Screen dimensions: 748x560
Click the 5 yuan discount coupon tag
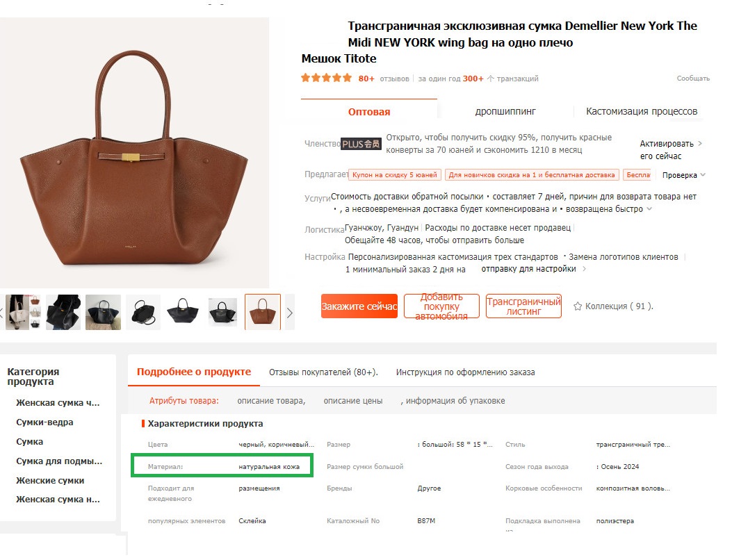tap(393, 175)
